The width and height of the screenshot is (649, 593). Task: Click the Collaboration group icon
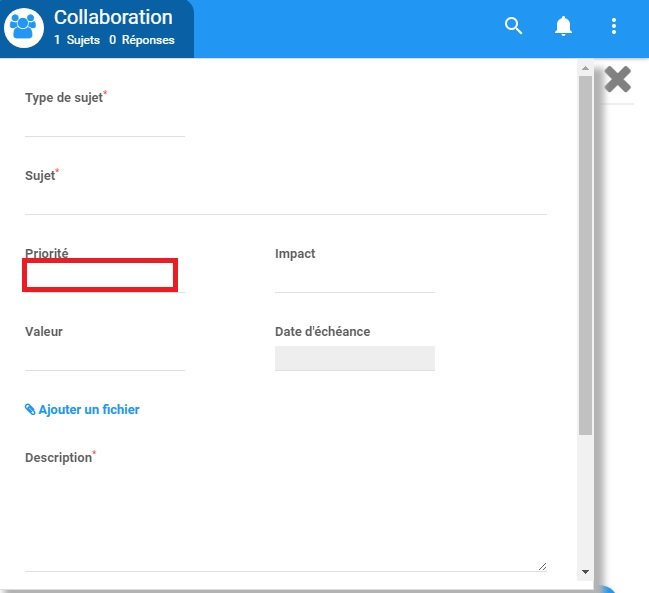[23, 28]
